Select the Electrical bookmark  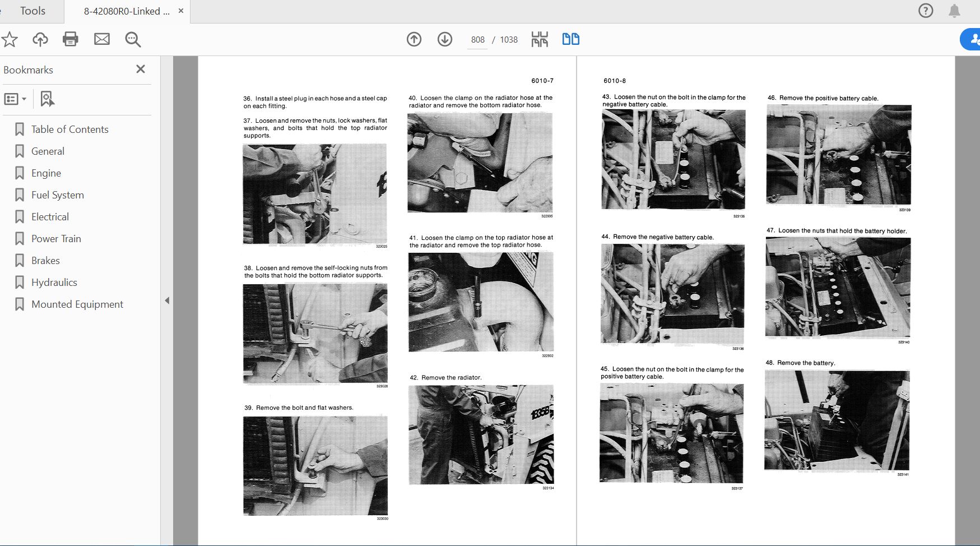pos(50,217)
